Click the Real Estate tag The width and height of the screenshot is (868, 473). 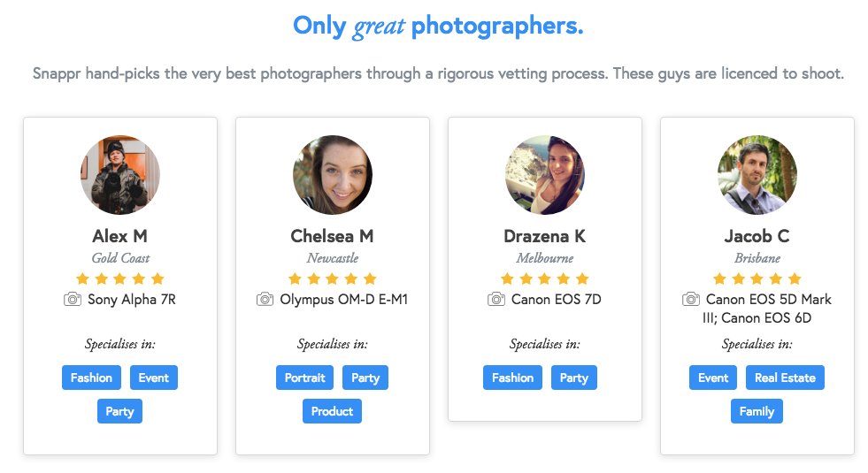coord(785,378)
